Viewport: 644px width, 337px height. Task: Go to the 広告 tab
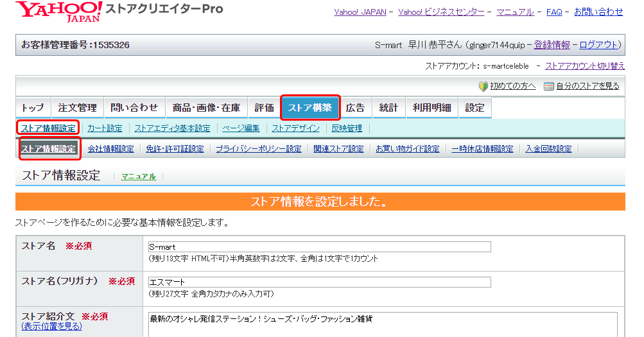pyautogui.click(x=355, y=108)
